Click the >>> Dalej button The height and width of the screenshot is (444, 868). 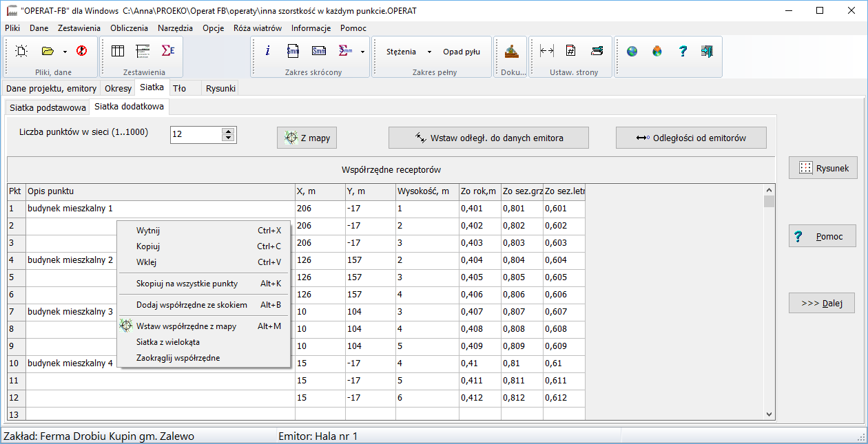(x=823, y=303)
